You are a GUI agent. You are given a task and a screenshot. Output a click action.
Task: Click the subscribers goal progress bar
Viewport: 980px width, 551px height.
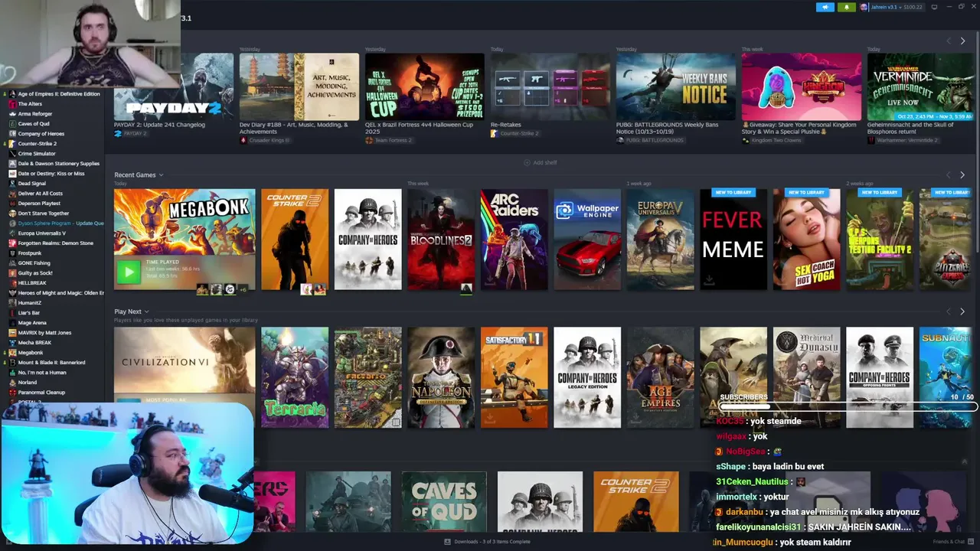click(x=848, y=406)
